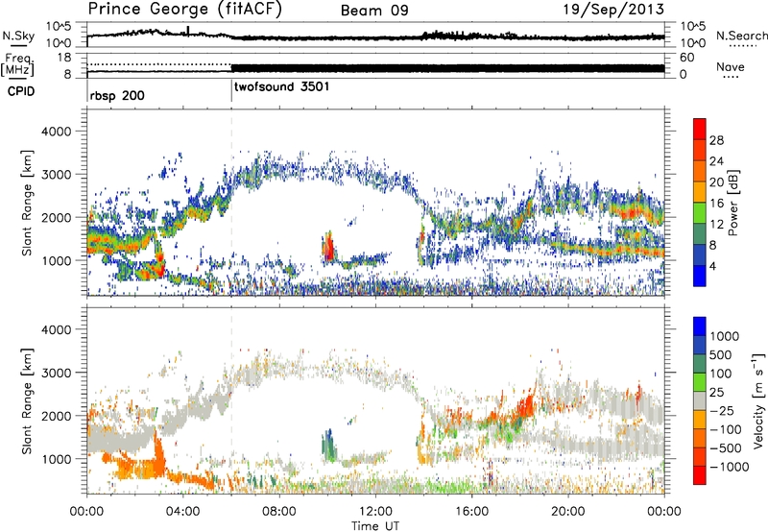Click the "rbsp 200" control program label
The width and height of the screenshot is (768, 532).
click(117, 95)
